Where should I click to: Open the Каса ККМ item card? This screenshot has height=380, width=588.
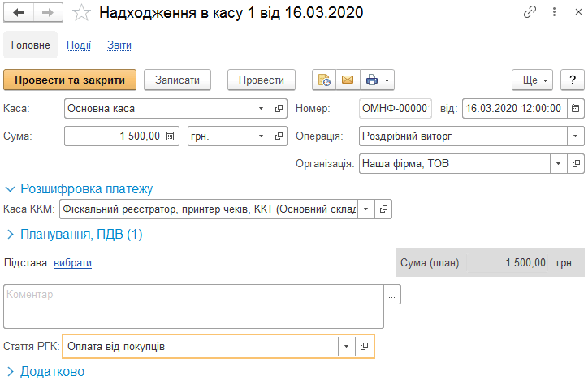(383, 209)
